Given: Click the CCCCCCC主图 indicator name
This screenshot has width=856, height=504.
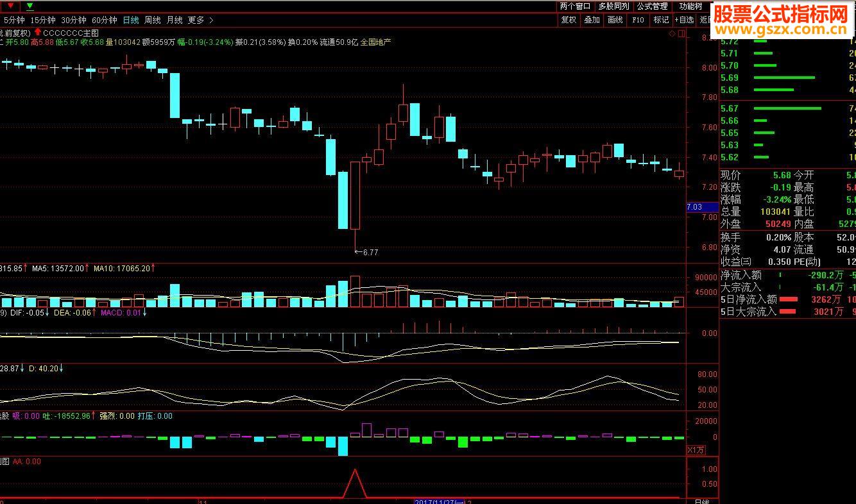Looking at the screenshot, I should [71, 32].
